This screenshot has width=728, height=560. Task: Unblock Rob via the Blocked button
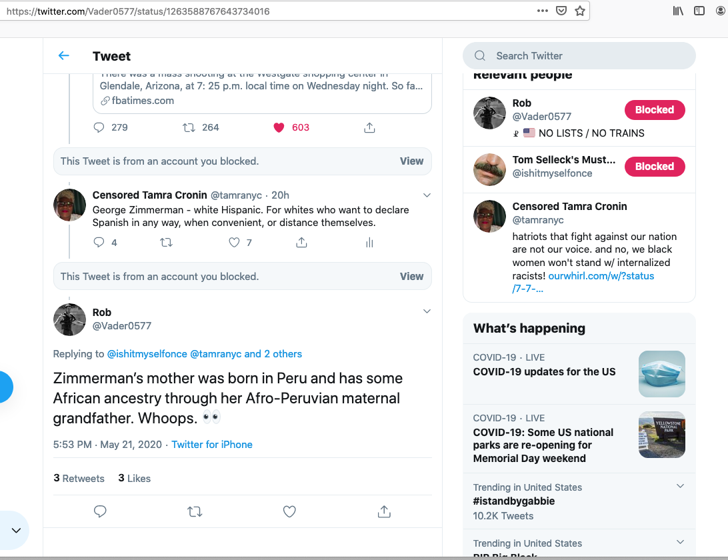654,110
